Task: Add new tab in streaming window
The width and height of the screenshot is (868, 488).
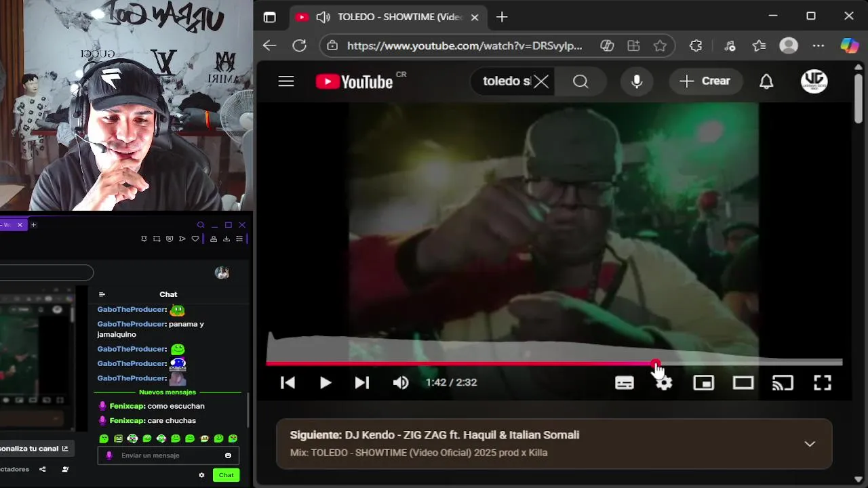Action: click(x=33, y=225)
